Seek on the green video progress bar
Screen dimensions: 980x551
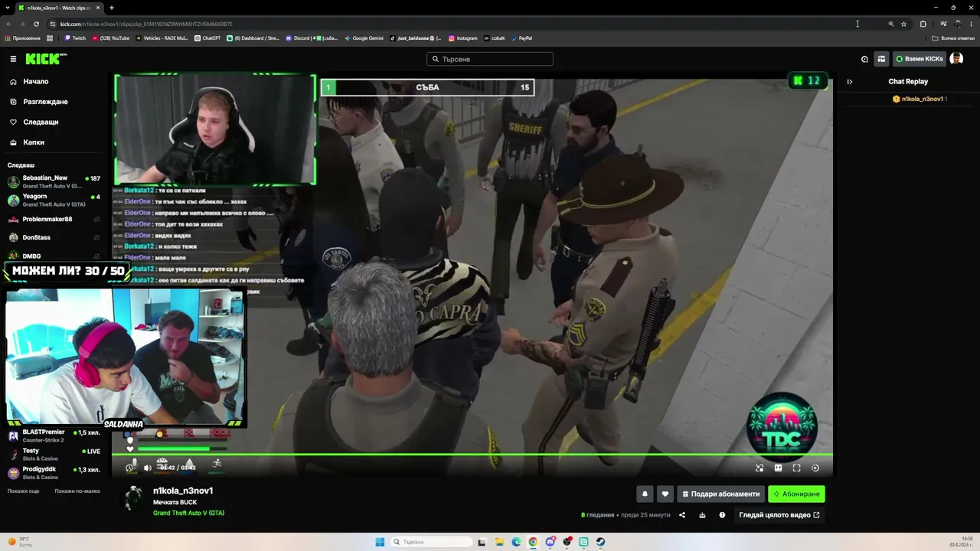[x=473, y=455]
